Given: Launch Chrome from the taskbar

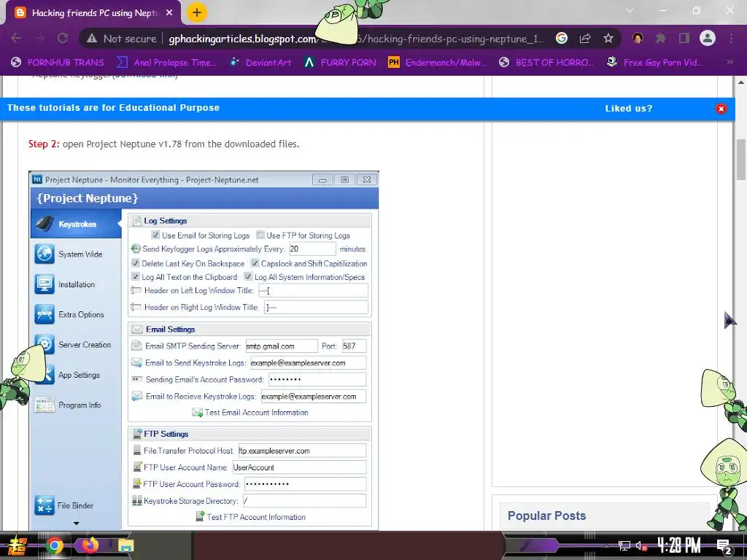Looking at the screenshot, I should (x=54, y=545).
